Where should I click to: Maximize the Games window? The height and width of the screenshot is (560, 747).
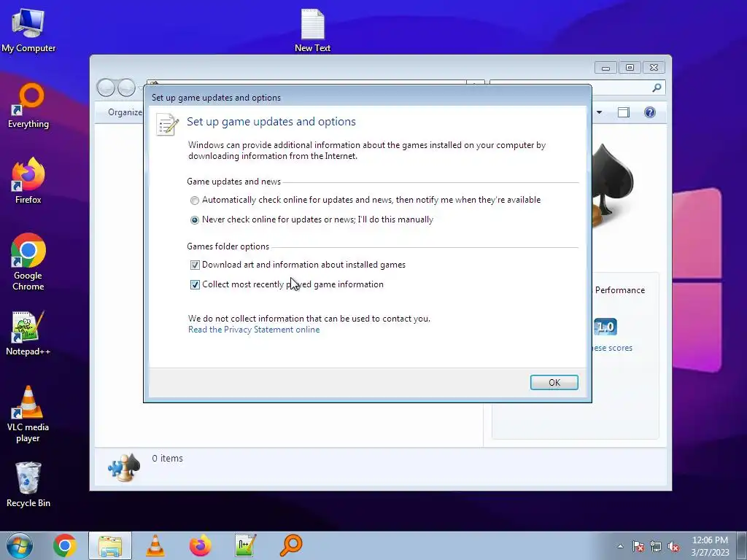tap(630, 68)
